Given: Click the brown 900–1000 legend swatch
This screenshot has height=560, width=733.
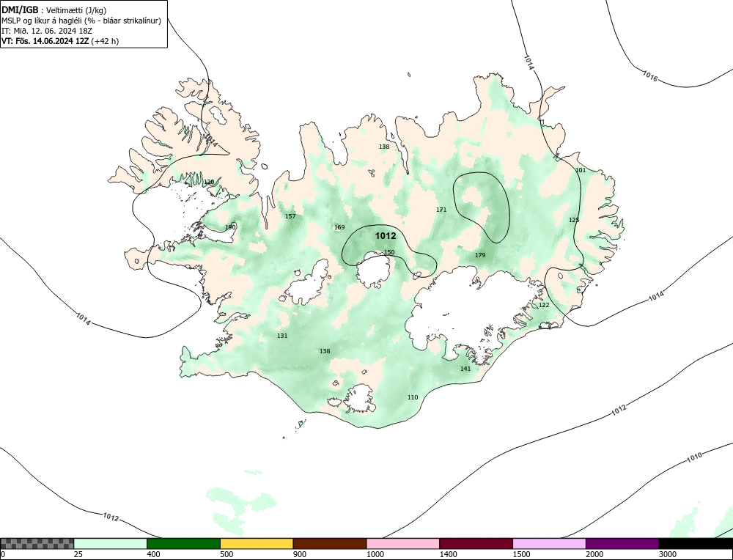Looking at the screenshot, I should (330, 544).
